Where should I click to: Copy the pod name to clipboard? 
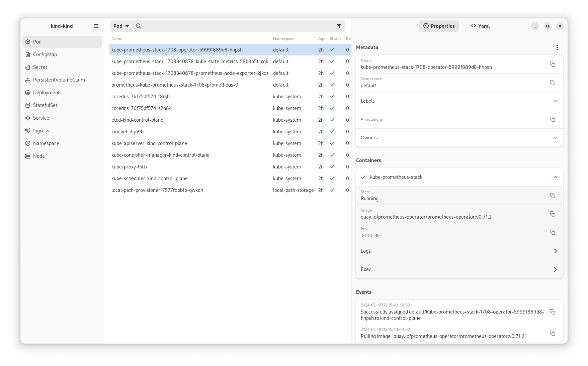point(552,64)
